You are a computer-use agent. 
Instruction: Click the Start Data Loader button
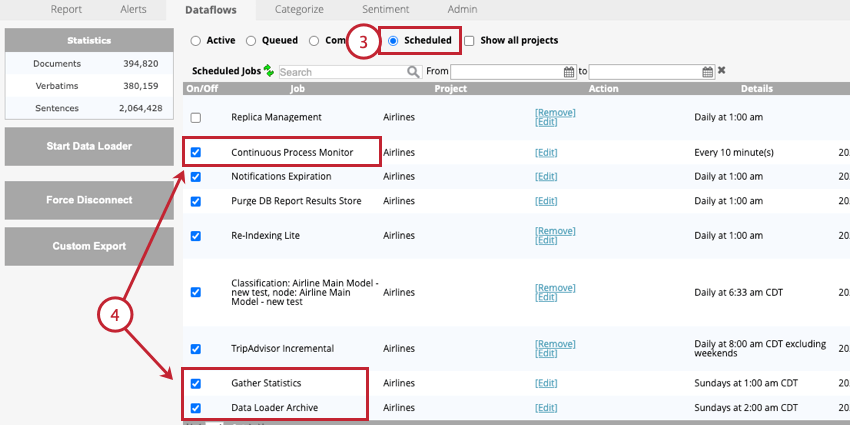[x=89, y=146]
